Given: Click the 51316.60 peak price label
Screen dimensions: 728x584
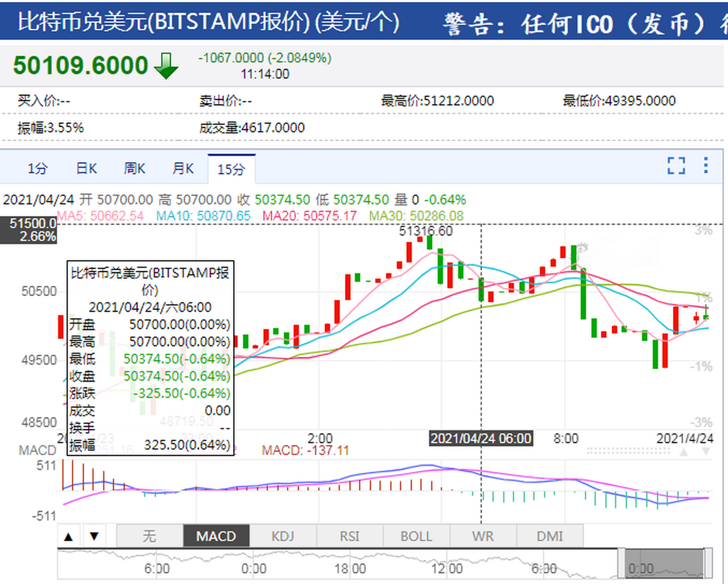Looking at the screenshot, I should coord(426,231).
